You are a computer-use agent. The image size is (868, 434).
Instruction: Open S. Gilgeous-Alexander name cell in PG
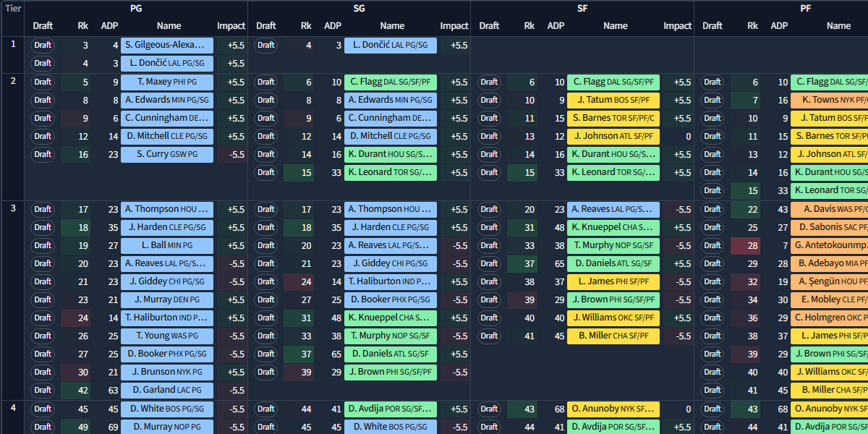tap(167, 46)
